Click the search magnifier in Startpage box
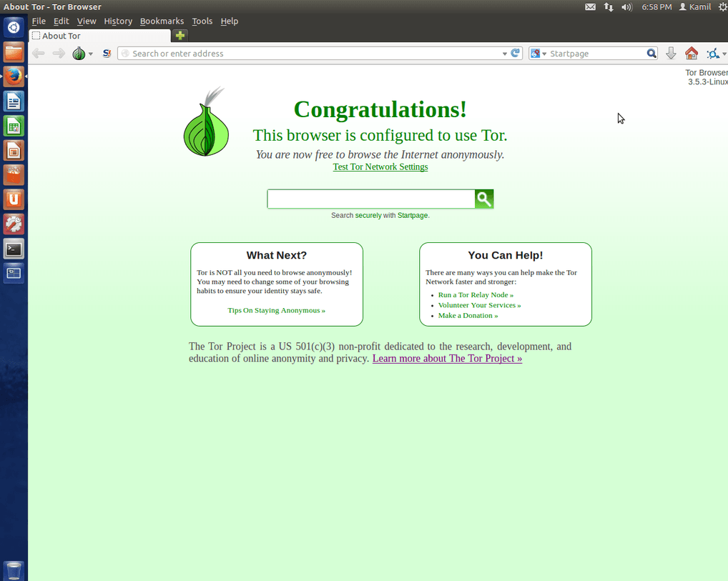 pos(651,54)
